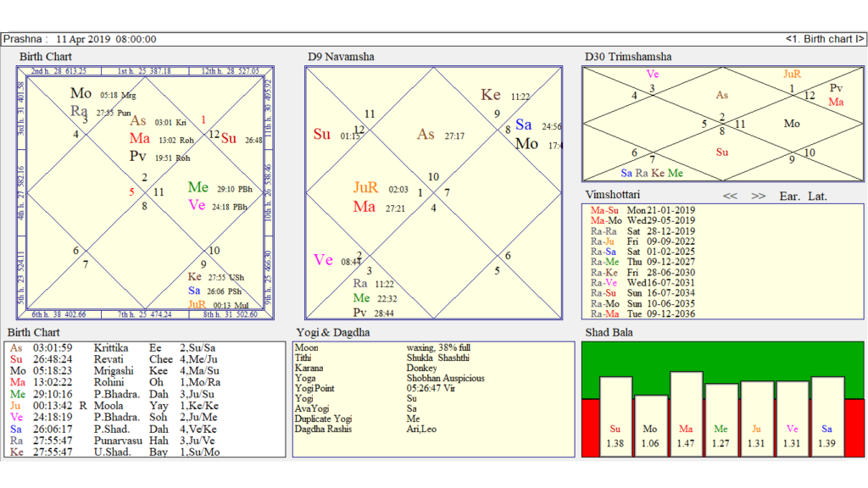This screenshot has height=488, width=868.
Task: Select the Ra-Ke dasha row 28-06-2030
Action: (643, 272)
